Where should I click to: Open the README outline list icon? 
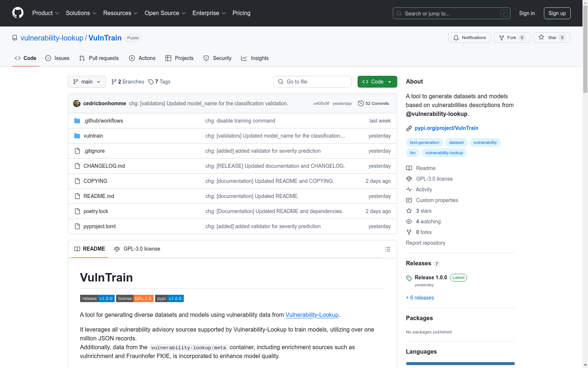point(387,249)
